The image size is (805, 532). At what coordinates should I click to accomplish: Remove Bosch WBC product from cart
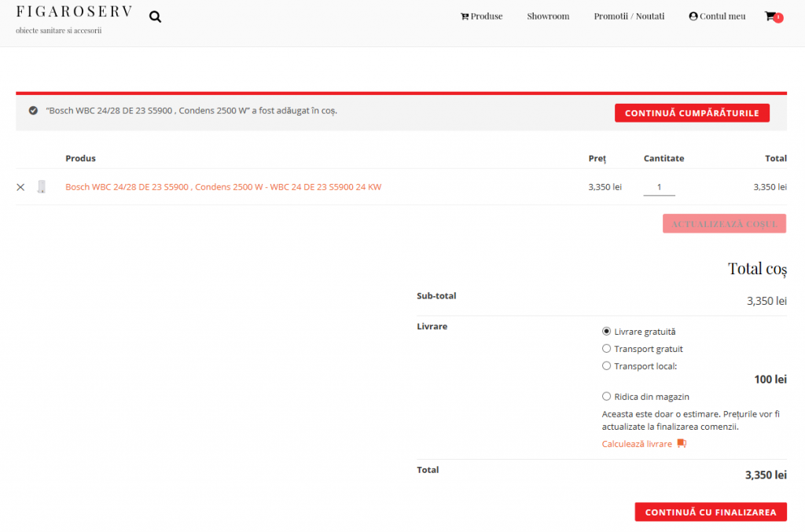click(x=20, y=187)
